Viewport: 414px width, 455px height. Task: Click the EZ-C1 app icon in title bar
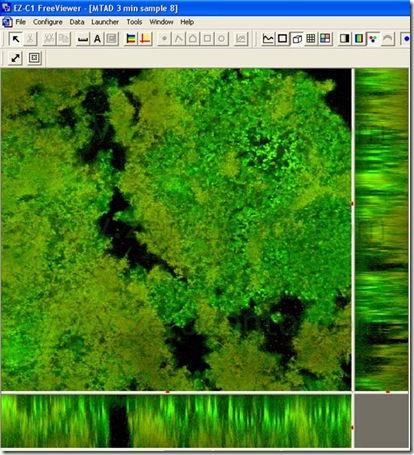pos(6,7)
